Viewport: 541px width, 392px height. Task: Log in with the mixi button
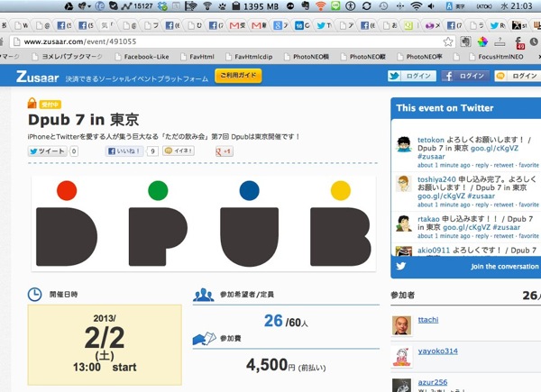518,76
